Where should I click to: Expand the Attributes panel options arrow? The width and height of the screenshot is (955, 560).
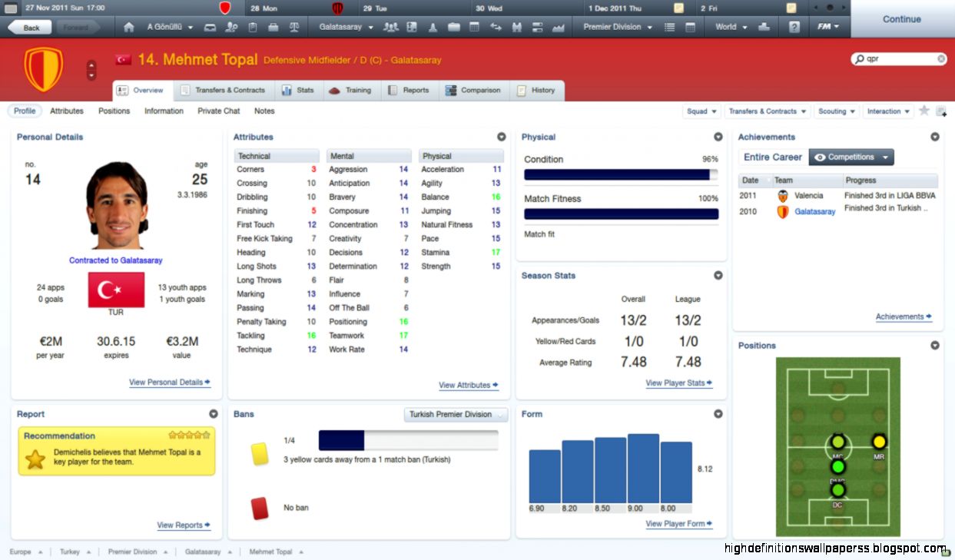point(502,137)
